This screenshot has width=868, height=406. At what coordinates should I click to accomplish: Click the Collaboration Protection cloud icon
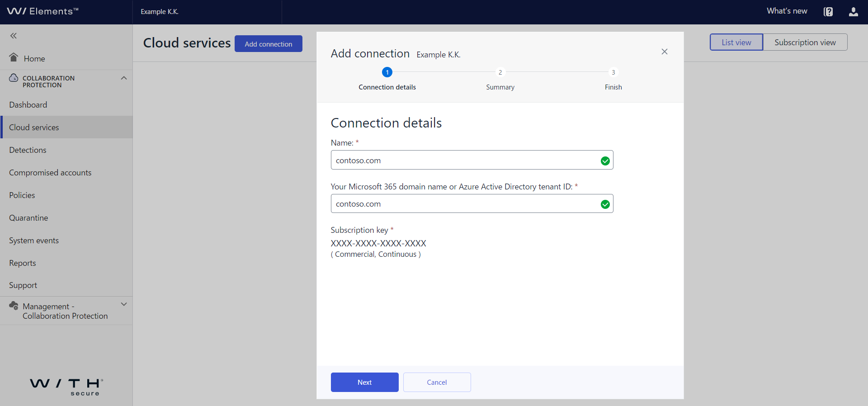click(x=14, y=78)
